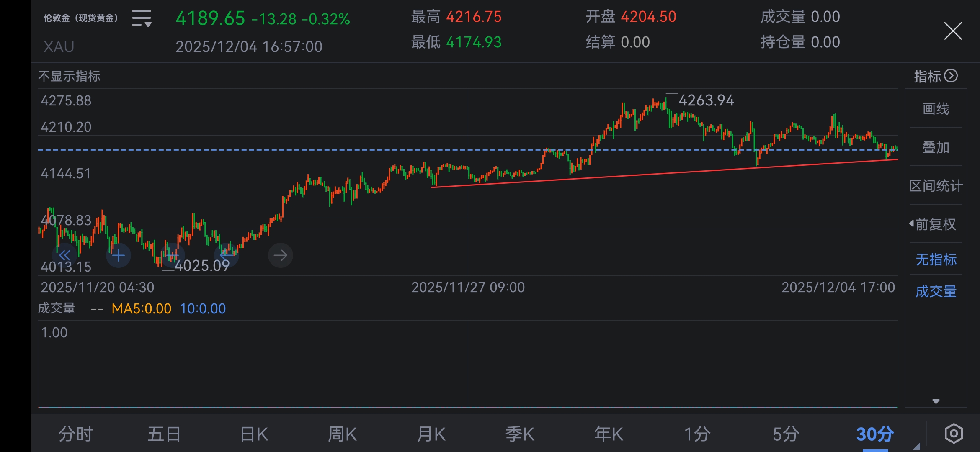Pan chart left with left arrow button
The image size is (980, 452).
click(227, 255)
